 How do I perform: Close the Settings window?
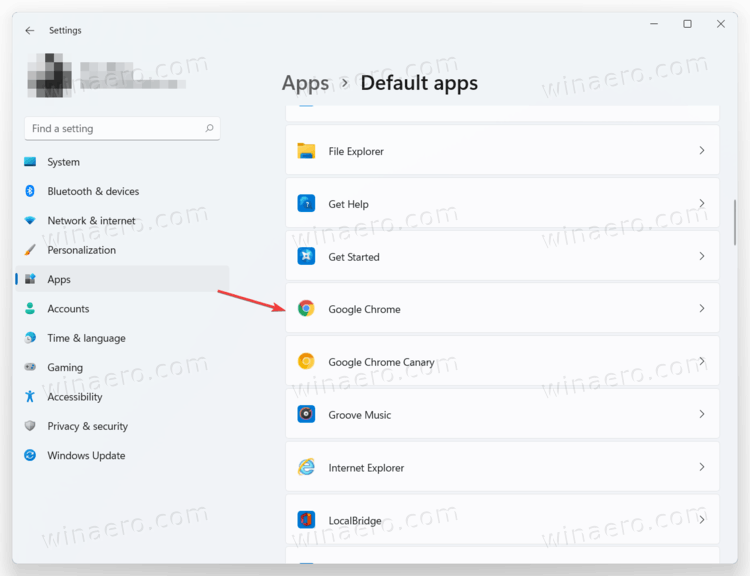721,24
